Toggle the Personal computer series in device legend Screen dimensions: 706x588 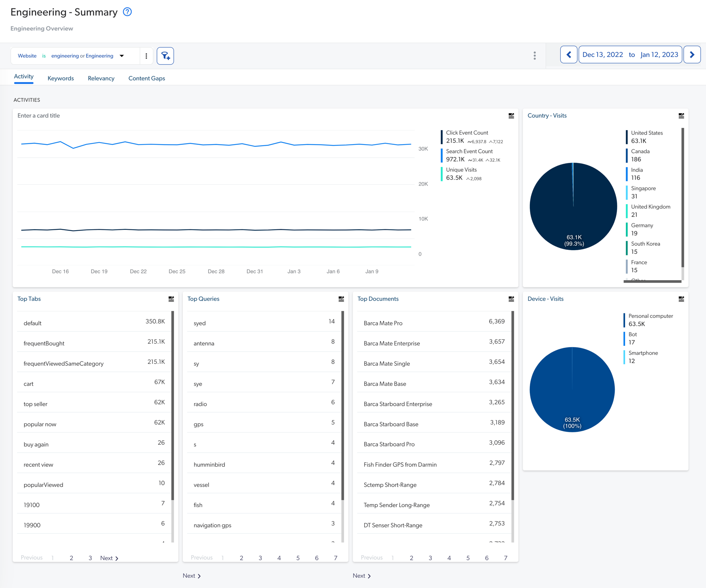(x=650, y=316)
